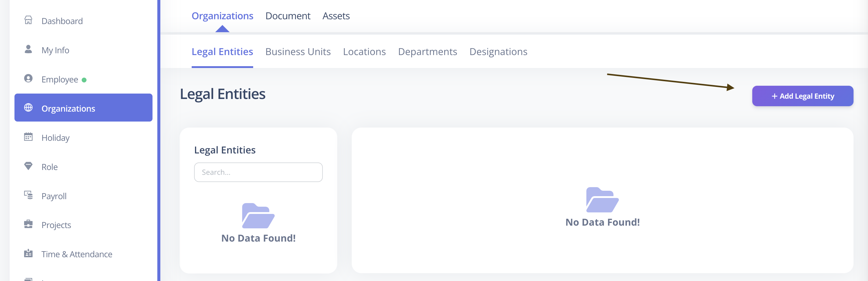
Task: Open Time & Attendance
Action: (83, 254)
